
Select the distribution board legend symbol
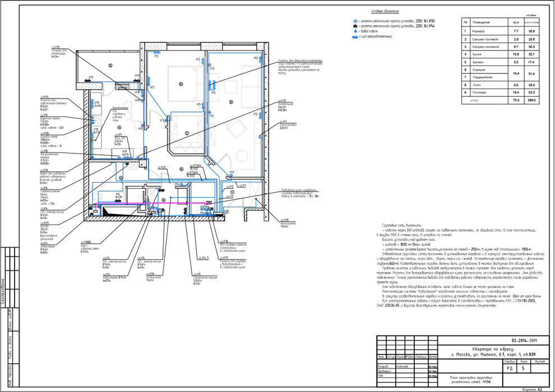click(355, 36)
